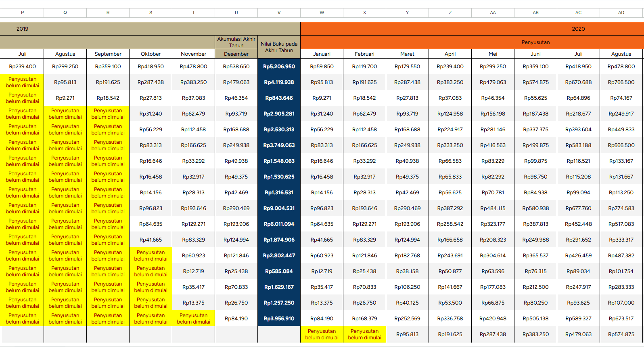The height and width of the screenshot is (347, 644).
Task: Click the Rp387.292 April cell
Action: coord(450,208)
